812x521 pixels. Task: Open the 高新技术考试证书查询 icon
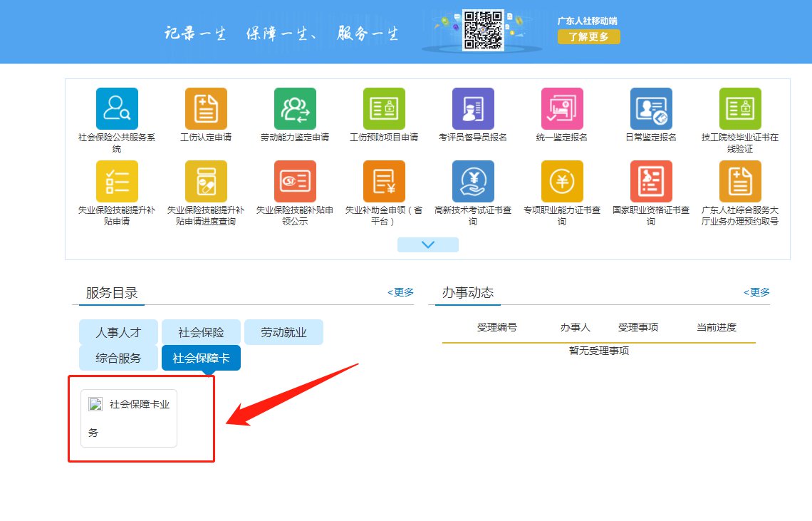[x=473, y=182]
